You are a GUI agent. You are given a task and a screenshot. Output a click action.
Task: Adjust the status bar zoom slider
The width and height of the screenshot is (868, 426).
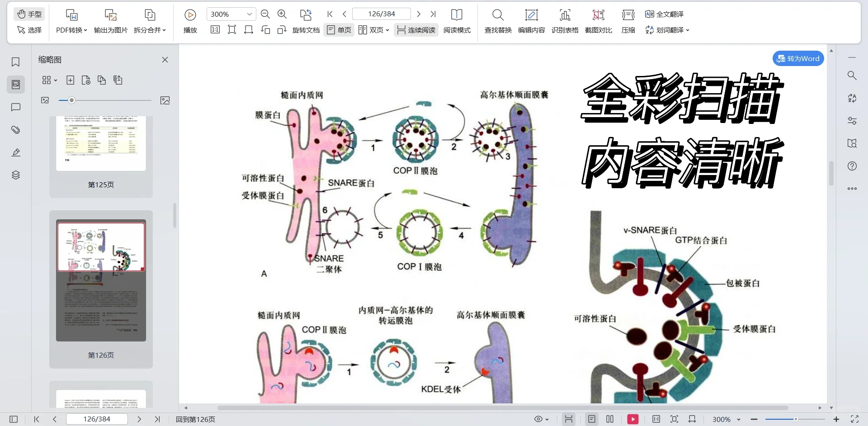[x=796, y=419]
